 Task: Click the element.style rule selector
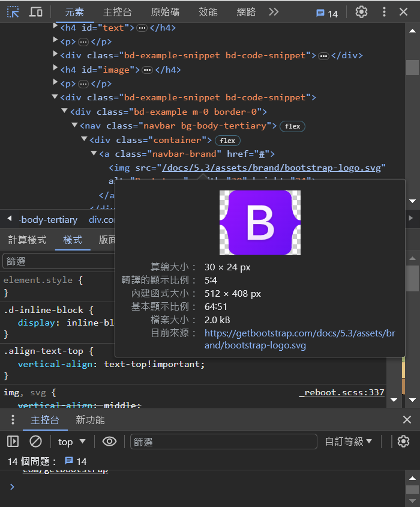[x=38, y=280]
